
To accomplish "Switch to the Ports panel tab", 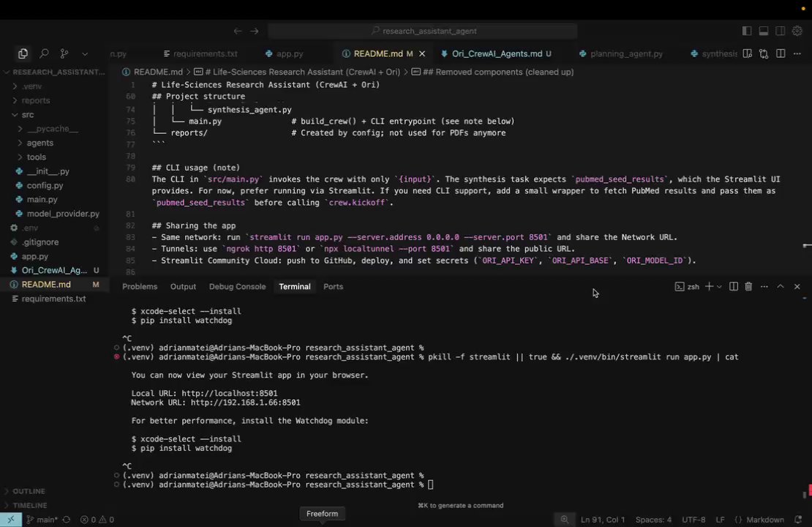I will [333, 287].
